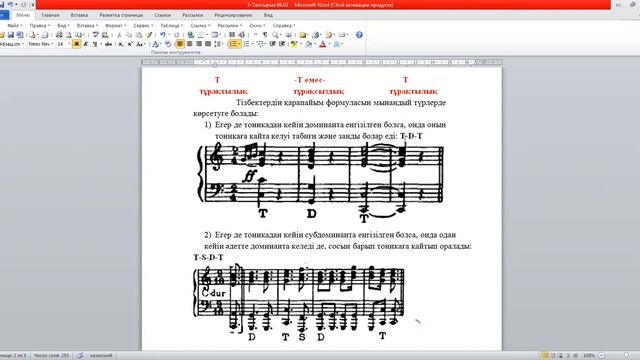Open the Ссылки ribbon tab
This screenshot has height=360, width=640.
pos(162,15)
